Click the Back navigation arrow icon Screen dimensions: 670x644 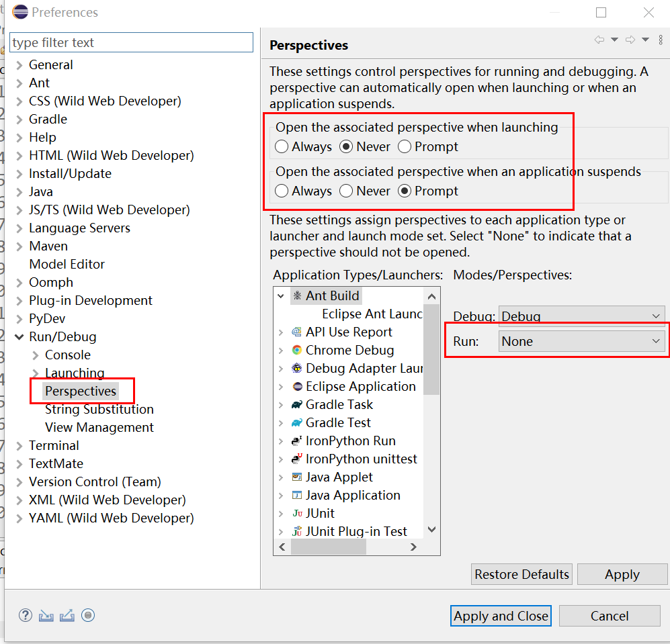[599, 40]
